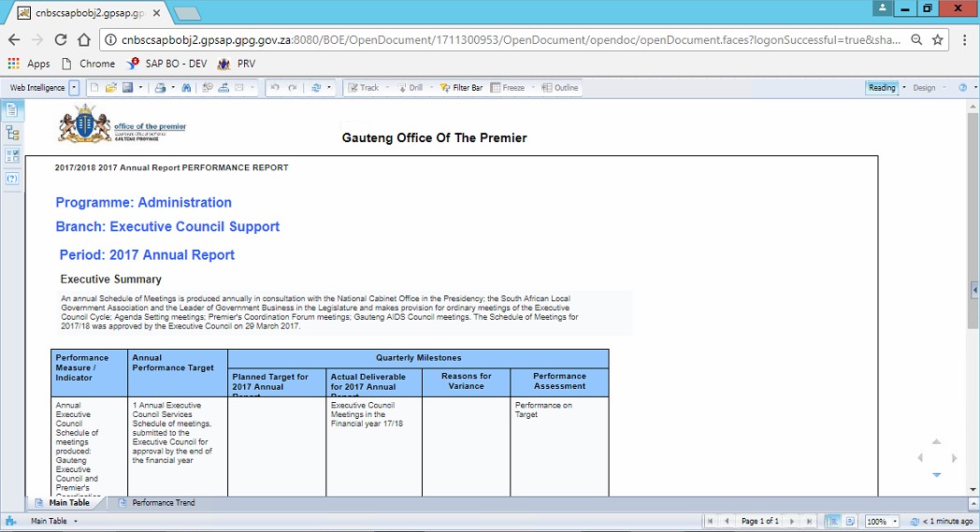Viewport: 980px width, 532px height.
Task: Click the Open document folder icon
Action: 110,88
